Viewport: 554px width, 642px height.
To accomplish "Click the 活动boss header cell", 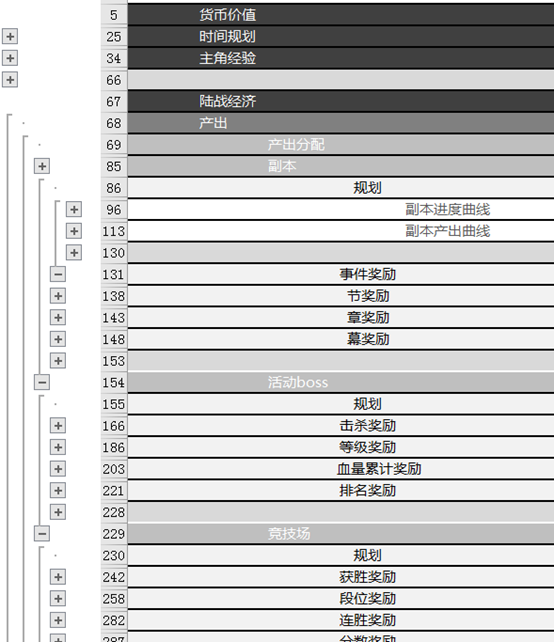I will point(341,382).
